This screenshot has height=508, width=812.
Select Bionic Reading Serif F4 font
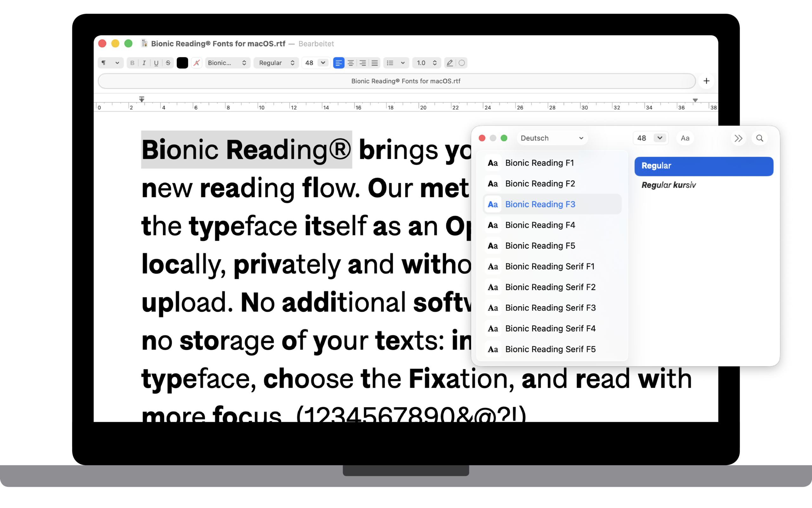point(552,329)
